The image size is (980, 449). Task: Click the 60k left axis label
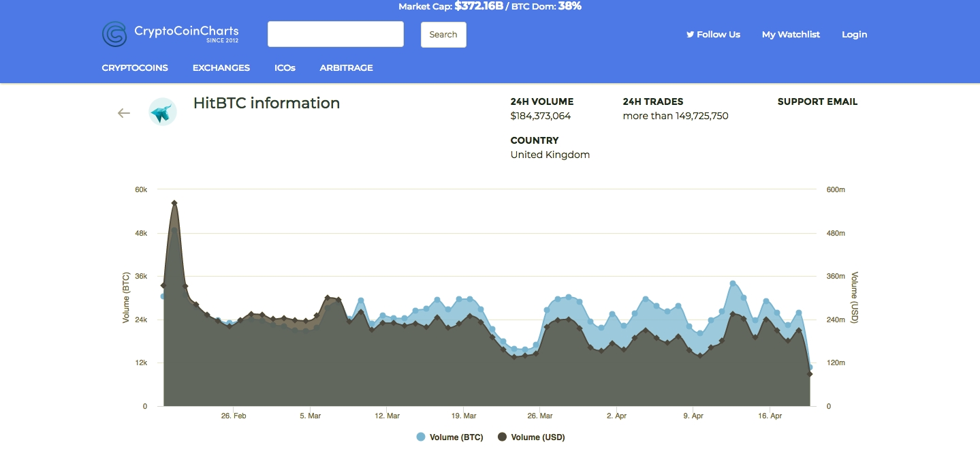coord(141,189)
